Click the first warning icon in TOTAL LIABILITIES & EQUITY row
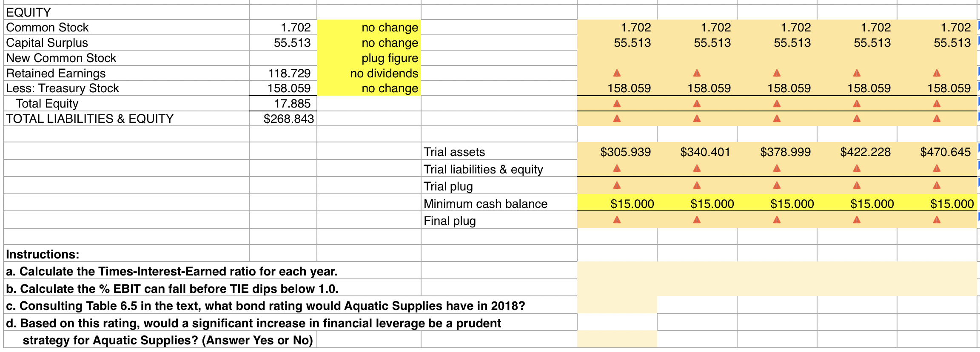 coord(617,119)
